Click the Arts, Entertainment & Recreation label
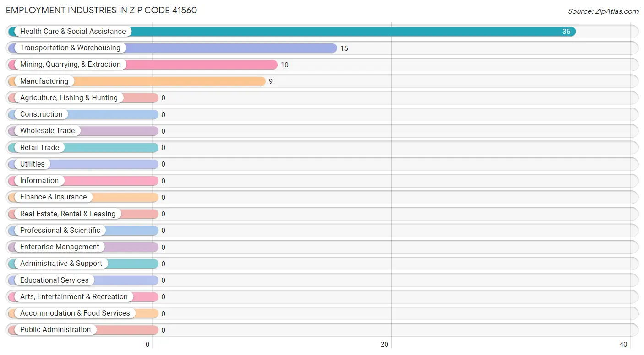 point(74,297)
